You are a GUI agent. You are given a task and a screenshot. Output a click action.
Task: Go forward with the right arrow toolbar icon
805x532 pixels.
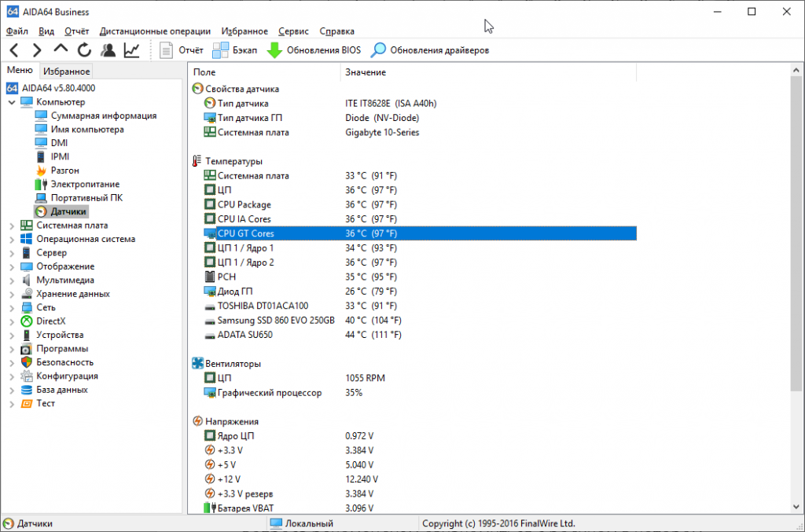(37, 50)
